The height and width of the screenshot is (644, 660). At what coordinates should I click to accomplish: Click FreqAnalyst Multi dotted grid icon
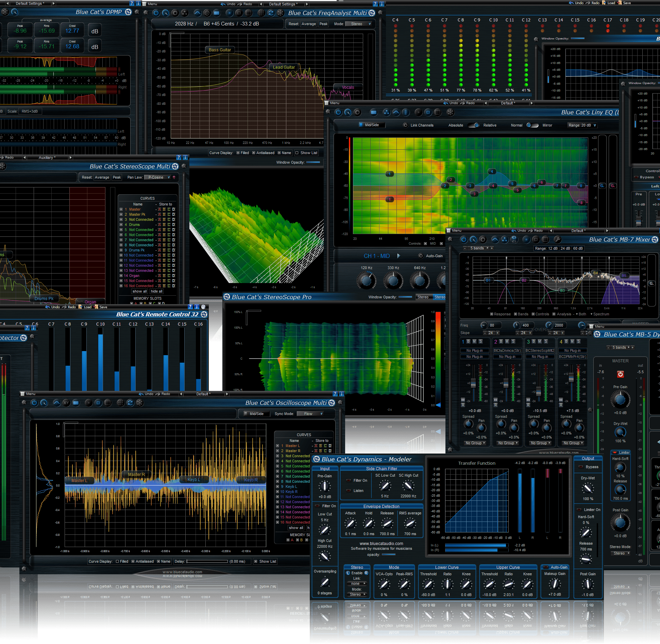261,13
